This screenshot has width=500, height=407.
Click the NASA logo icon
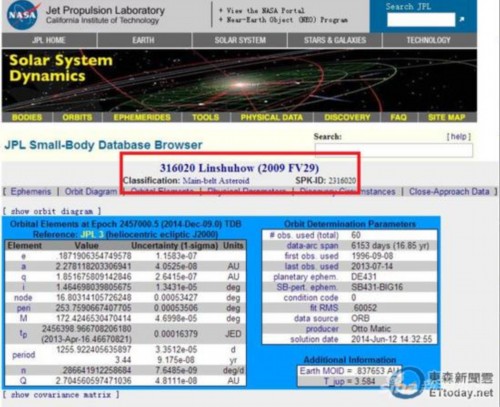coord(23,15)
